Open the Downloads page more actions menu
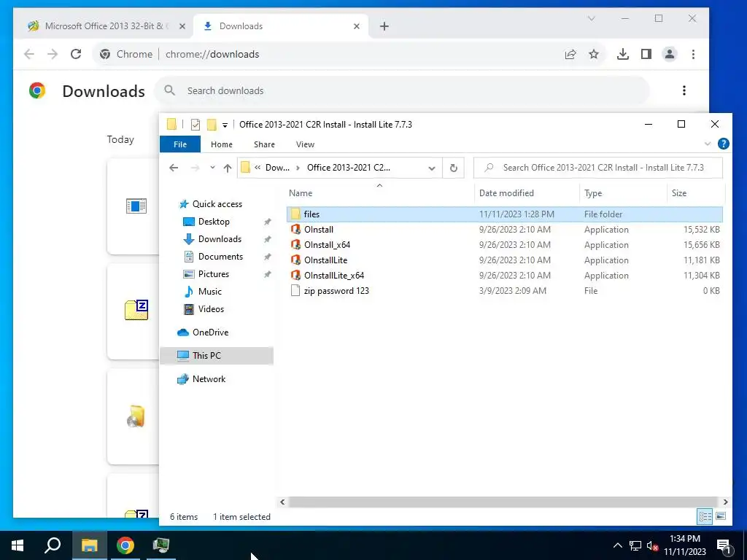This screenshot has height=560, width=747. click(684, 90)
